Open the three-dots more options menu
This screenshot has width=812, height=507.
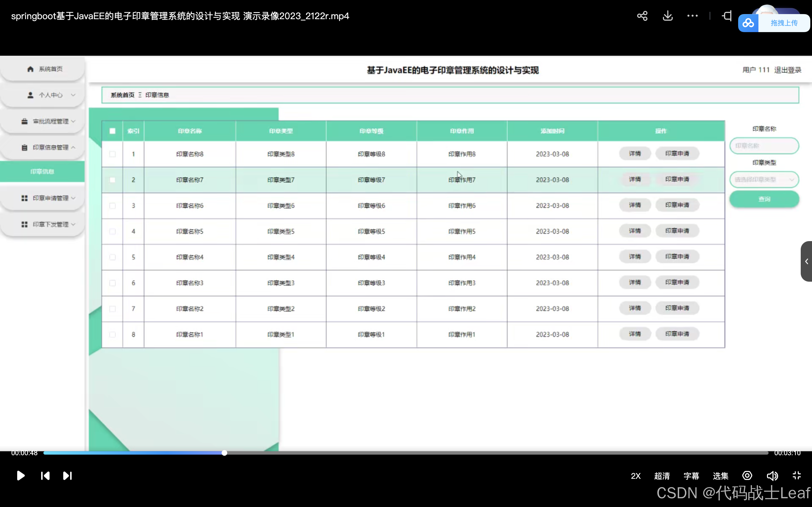692,16
